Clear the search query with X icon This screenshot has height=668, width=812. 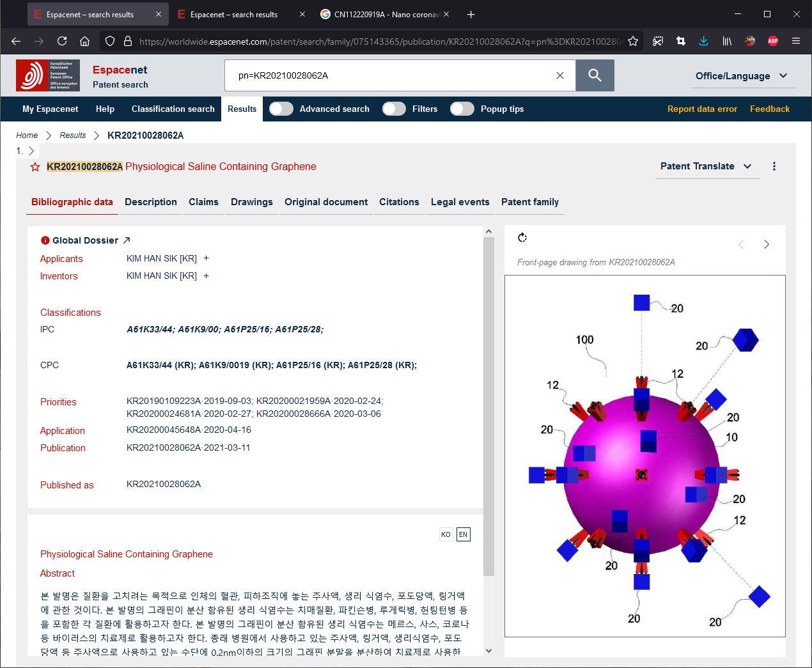click(559, 75)
